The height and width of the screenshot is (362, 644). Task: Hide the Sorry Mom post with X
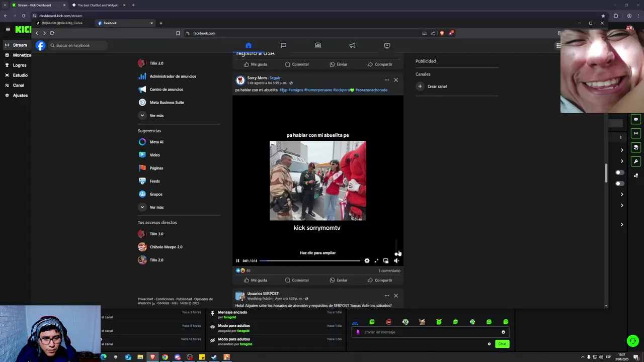click(396, 80)
